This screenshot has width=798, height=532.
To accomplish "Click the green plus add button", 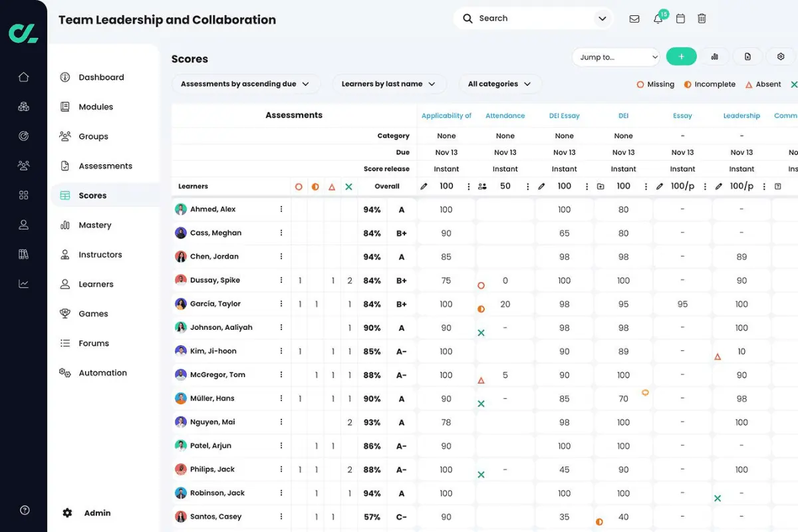I will click(x=681, y=57).
